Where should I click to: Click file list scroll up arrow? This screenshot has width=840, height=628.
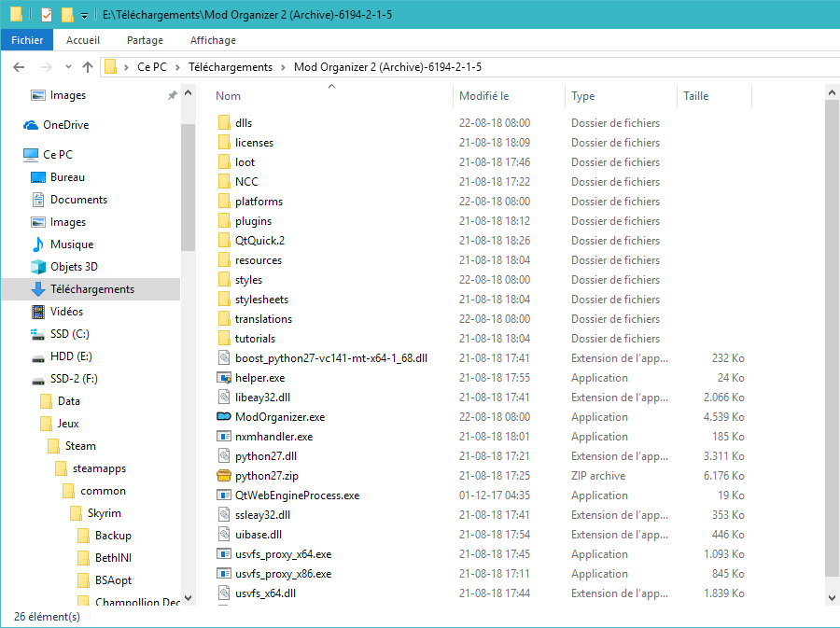point(832,92)
